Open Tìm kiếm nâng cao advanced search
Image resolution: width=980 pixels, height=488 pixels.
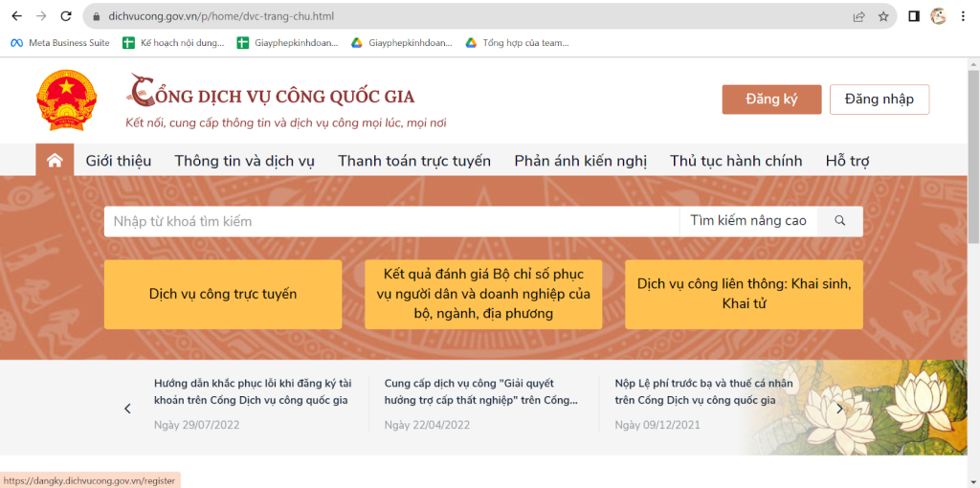(747, 221)
